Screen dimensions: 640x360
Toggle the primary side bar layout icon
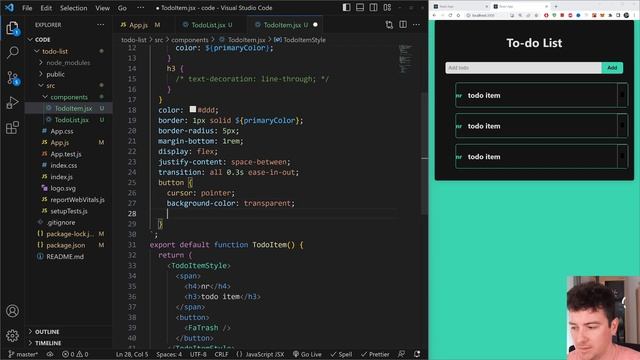[x=347, y=7]
